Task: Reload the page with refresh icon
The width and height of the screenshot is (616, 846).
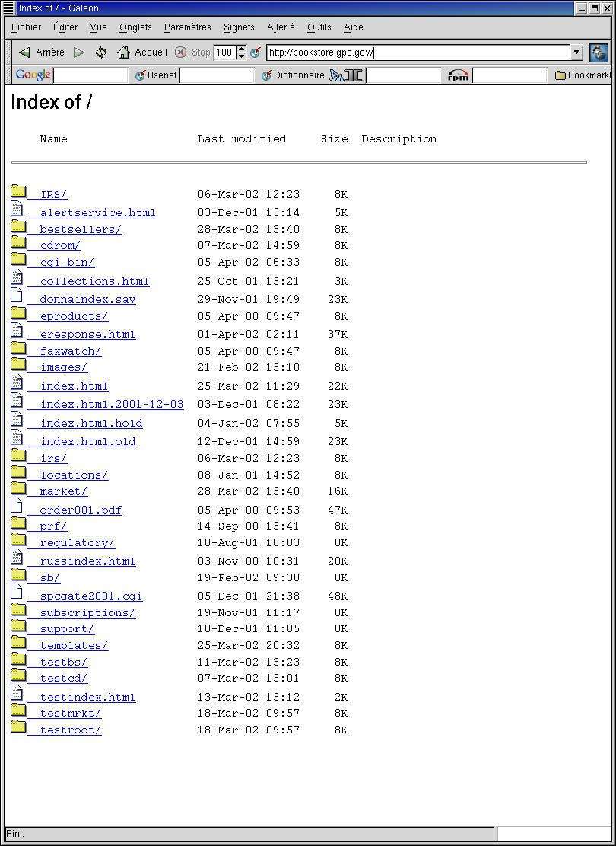Action: tap(101, 52)
